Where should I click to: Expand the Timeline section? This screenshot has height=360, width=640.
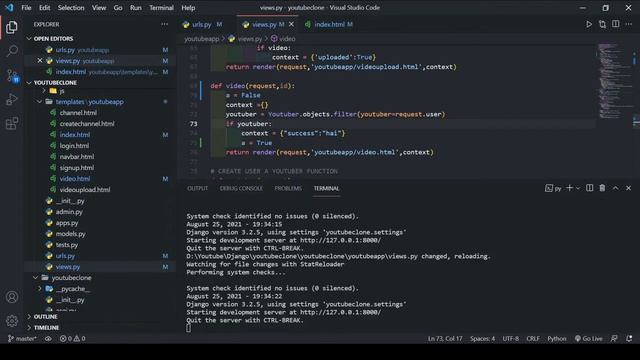46,327
